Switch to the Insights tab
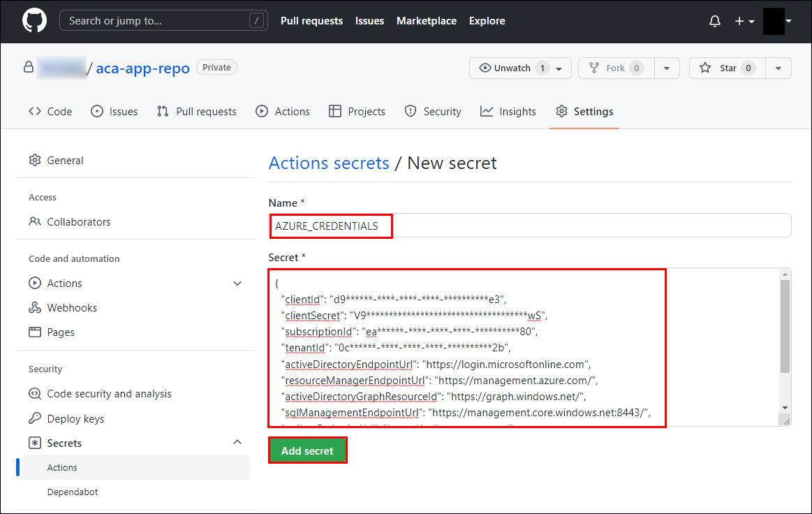The width and height of the screenshot is (812, 514). coord(508,112)
